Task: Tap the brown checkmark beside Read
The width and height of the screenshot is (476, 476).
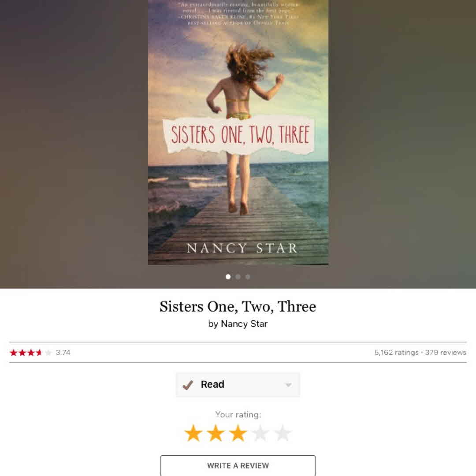Action: pos(188,385)
